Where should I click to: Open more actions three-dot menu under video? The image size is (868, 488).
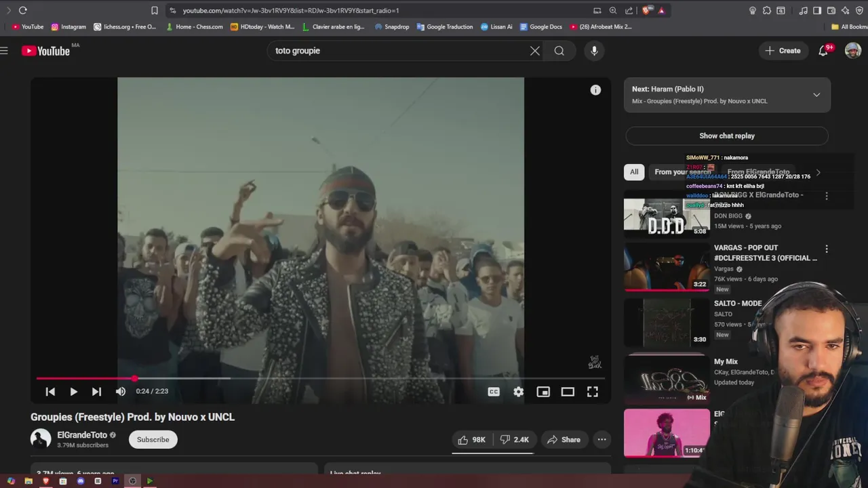601,440
